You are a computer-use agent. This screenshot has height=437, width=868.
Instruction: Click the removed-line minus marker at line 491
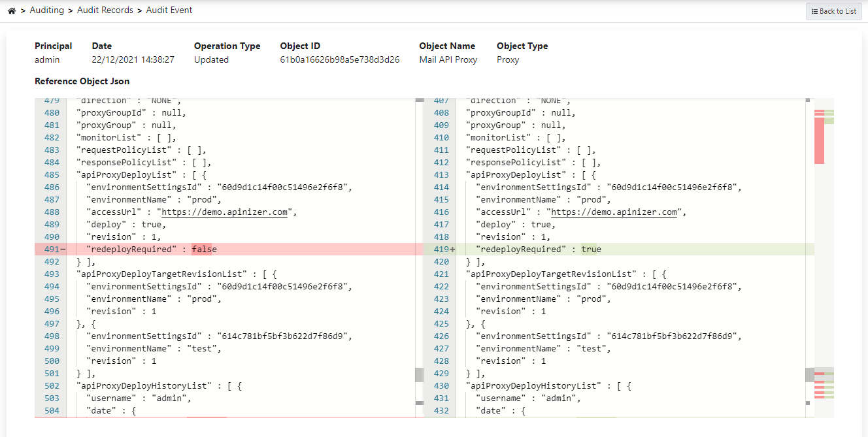click(x=63, y=250)
